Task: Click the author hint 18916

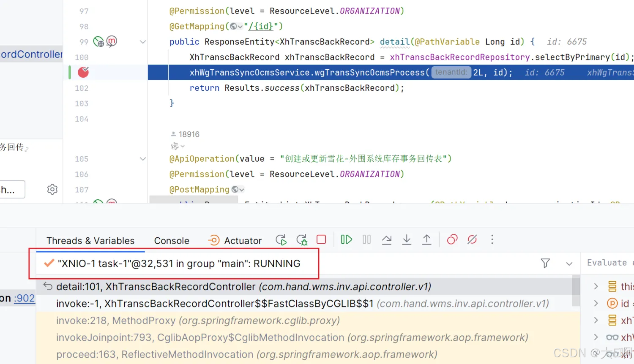Action: click(x=185, y=134)
